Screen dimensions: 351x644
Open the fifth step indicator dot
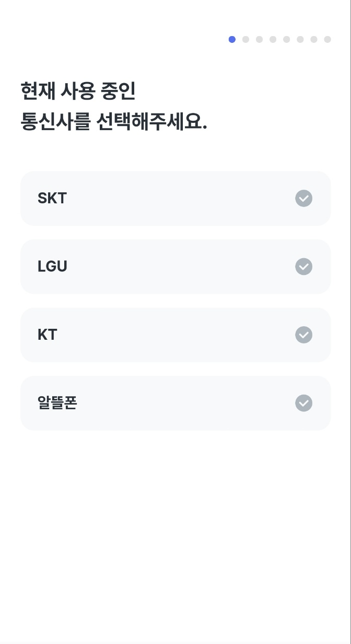pyautogui.click(x=286, y=39)
